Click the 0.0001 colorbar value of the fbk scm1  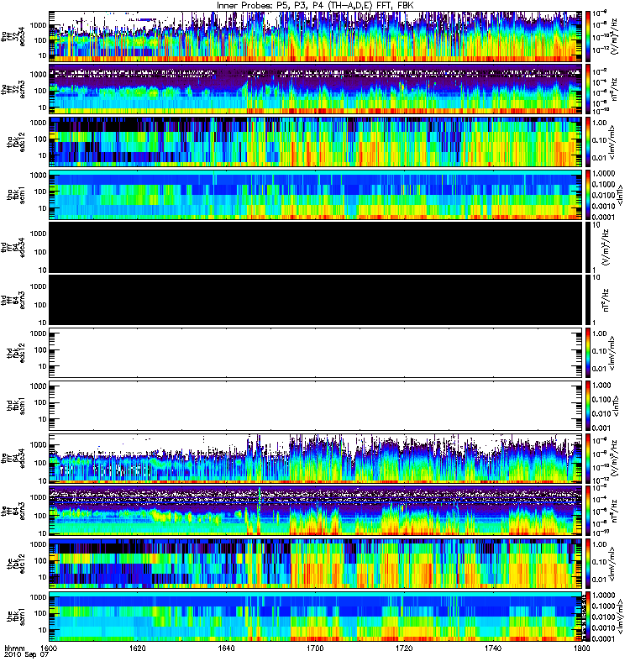click(x=603, y=638)
